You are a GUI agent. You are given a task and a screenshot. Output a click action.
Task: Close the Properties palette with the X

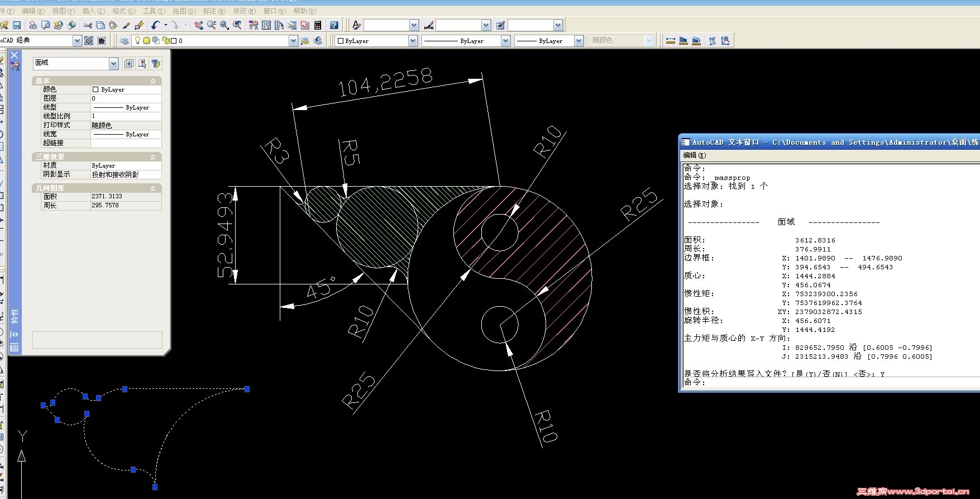click(15, 55)
